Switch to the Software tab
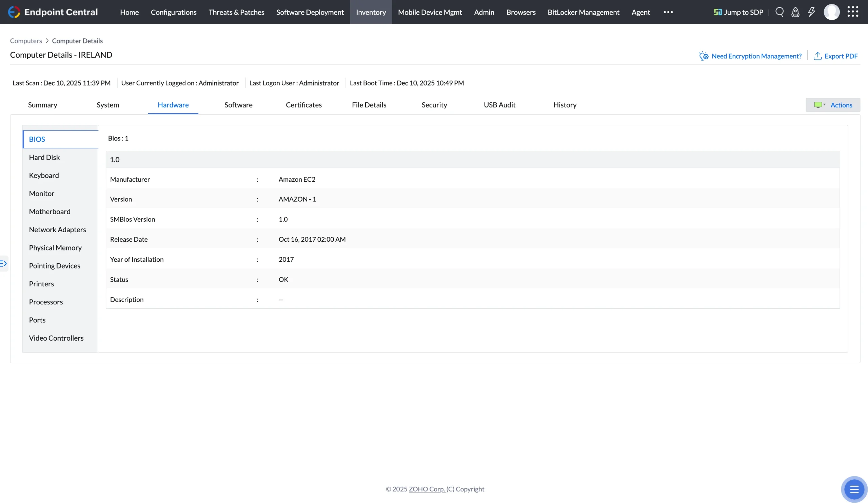The image size is (868, 503). [238, 105]
